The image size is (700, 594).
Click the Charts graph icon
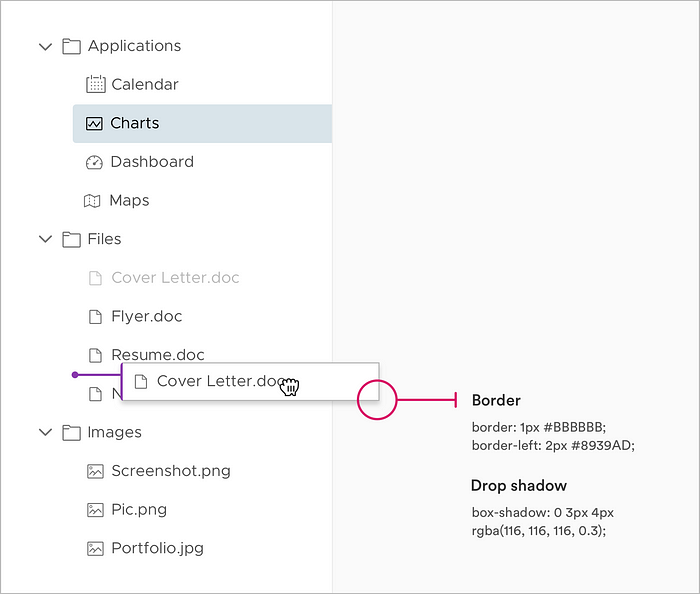coord(94,124)
